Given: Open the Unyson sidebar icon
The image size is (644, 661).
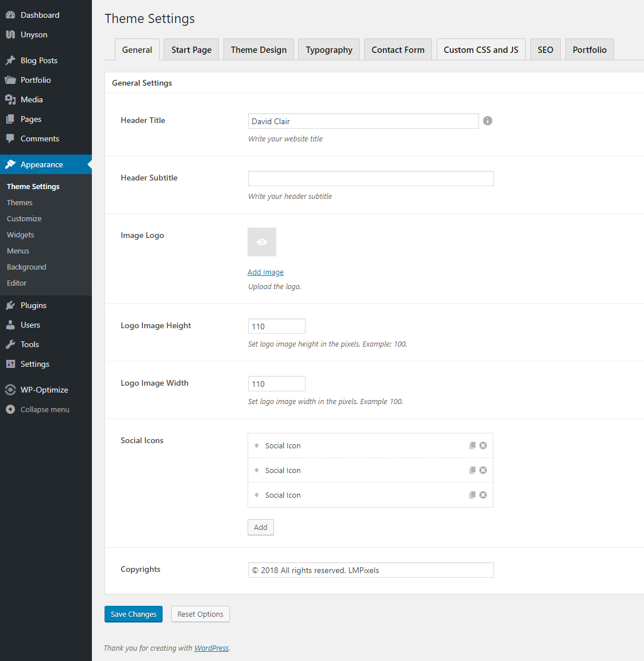Looking at the screenshot, I should (10, 34).
